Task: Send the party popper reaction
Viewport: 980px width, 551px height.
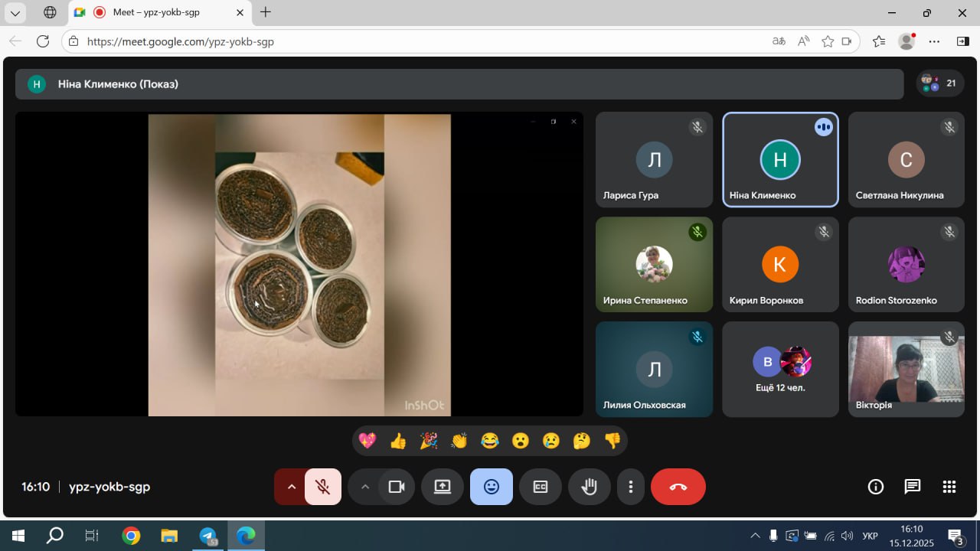Action: click(x=429, y=441)
